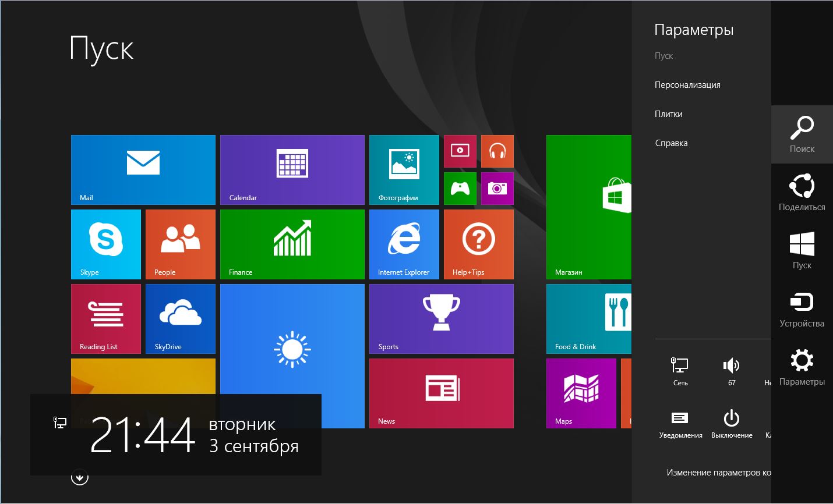
Task: Open the Help+Tips tile
Action: [479, 244]
